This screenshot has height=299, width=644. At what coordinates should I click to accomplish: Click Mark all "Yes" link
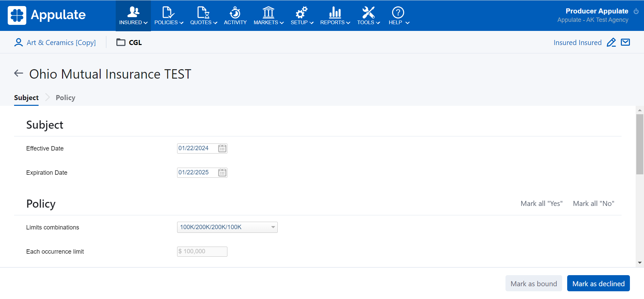tap(541, 204)
